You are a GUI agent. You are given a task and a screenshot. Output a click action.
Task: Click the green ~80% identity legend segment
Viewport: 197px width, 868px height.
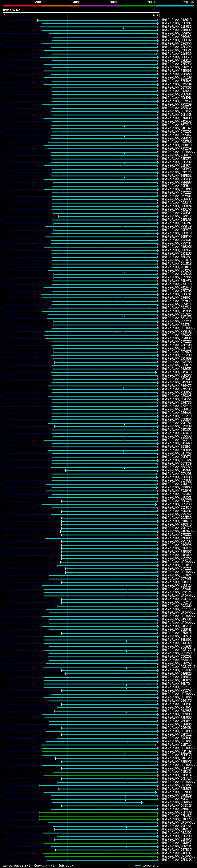tap(137, 6)
